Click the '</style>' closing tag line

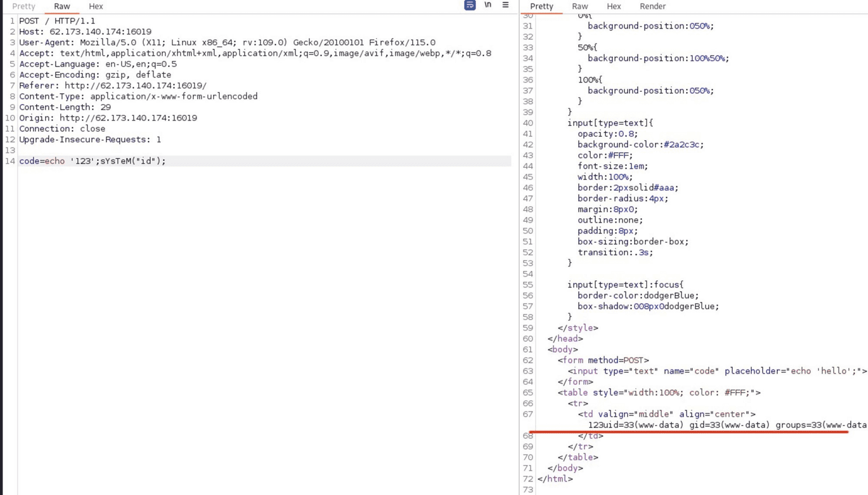pyautogui.click(x=578, y=328)
